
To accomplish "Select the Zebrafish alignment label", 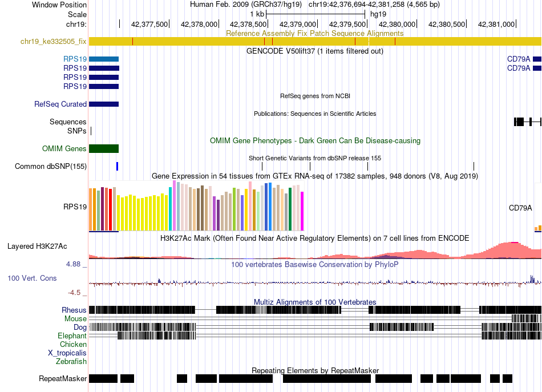I will coord(71,361).
